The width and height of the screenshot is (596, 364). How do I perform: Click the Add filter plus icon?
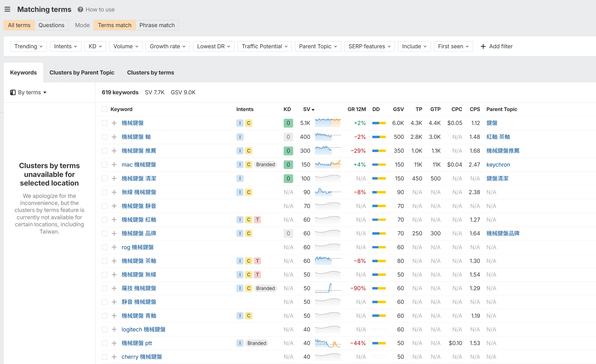tap(483, 46)
